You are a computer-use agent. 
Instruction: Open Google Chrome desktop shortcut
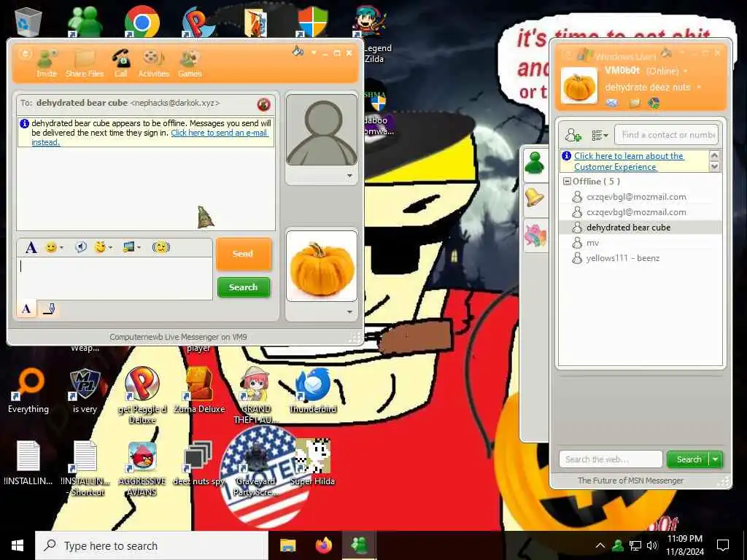coord(142,21)
